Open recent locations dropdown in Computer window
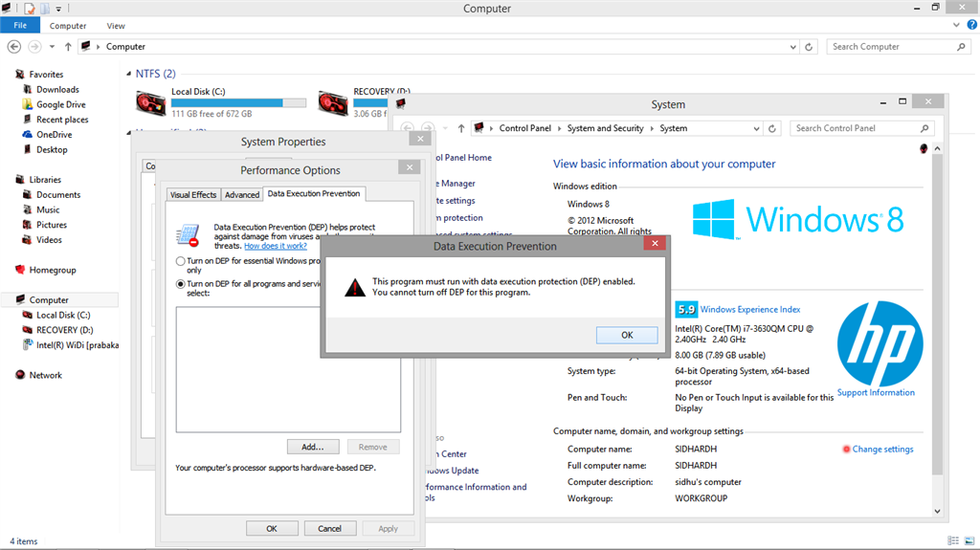This screenshot has width=980, height=550. (52, 46)
